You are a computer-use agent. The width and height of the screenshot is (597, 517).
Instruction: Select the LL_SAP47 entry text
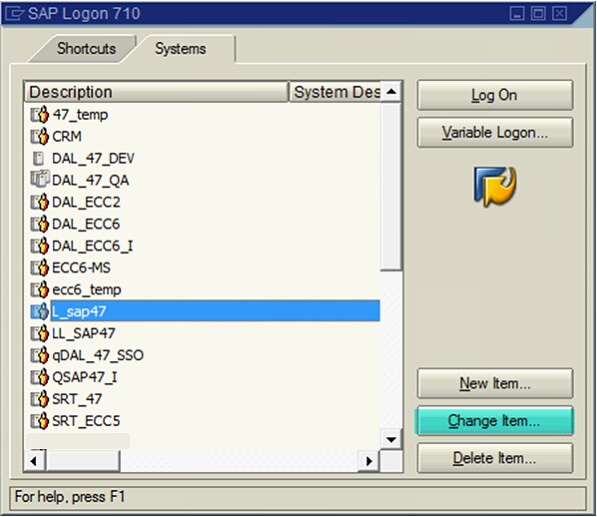[x=83, y=333]
